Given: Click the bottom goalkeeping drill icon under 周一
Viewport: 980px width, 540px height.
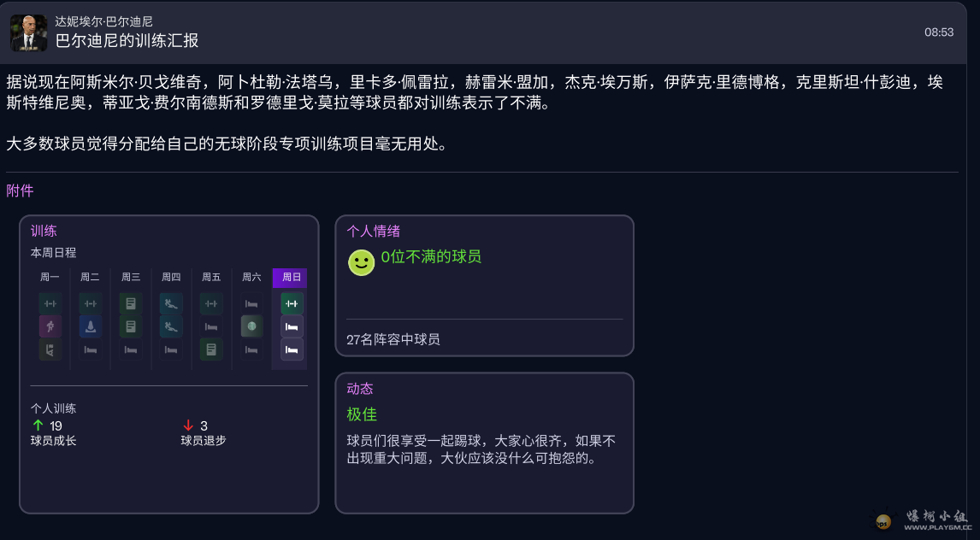Looking at the screenshot, I should [x=50, y=349].
